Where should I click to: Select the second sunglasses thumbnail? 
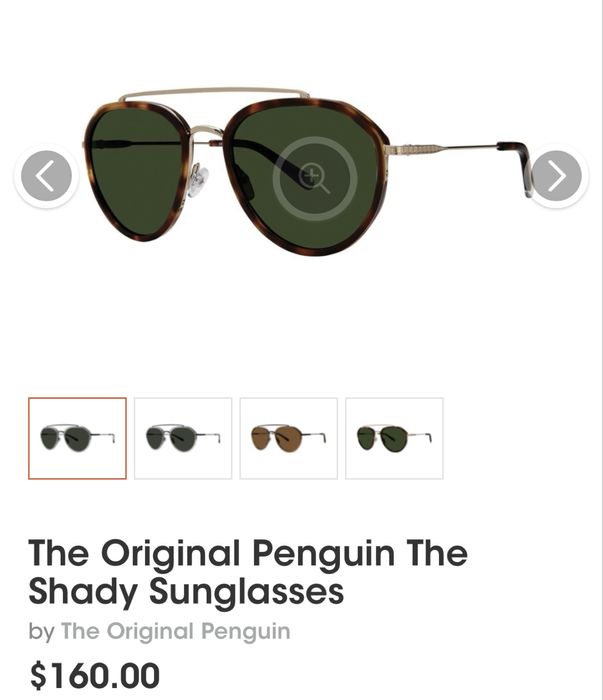tap(183, 438)
